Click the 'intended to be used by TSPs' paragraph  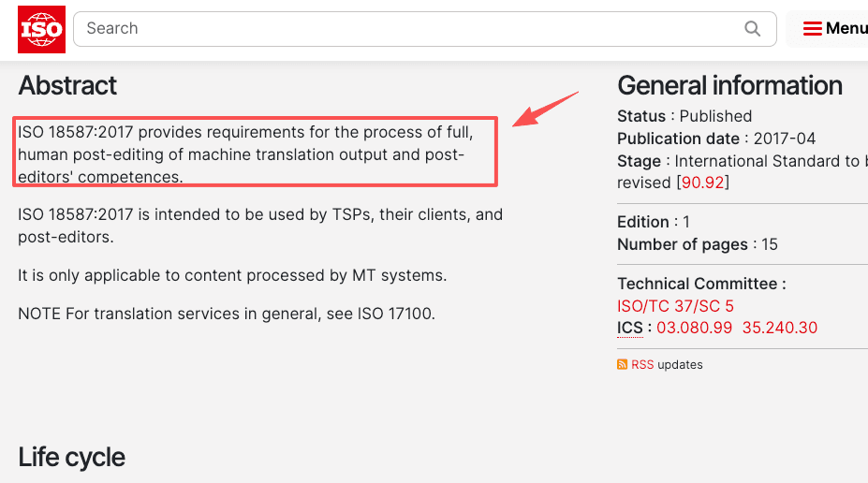pyautogui.click(x=260, y=226)
